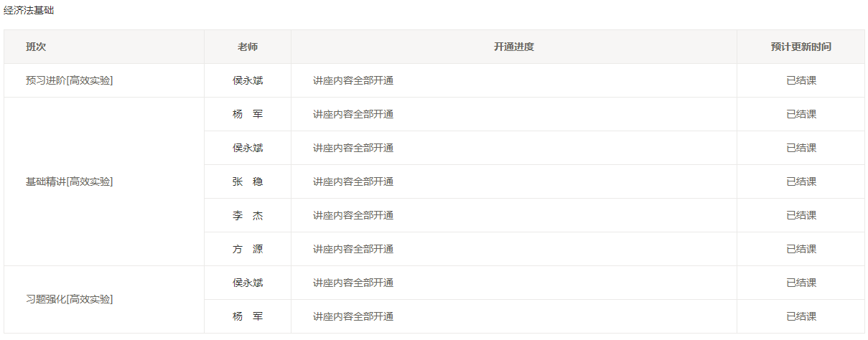
Task: Select the 预计更新时间 column header
Action: (801, 47)
